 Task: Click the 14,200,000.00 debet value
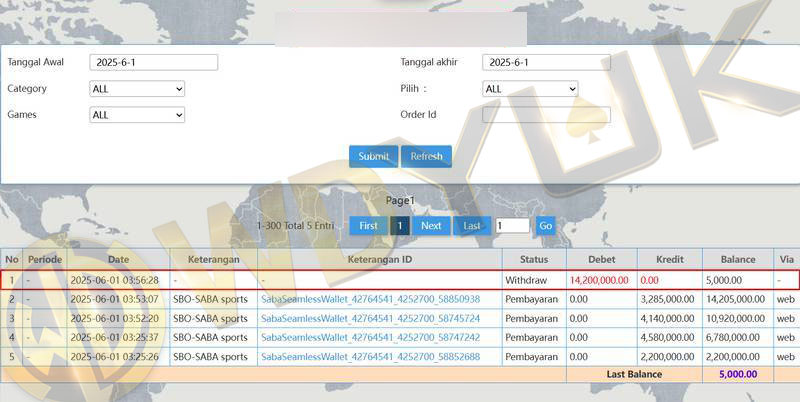click(x=599, y=280)
